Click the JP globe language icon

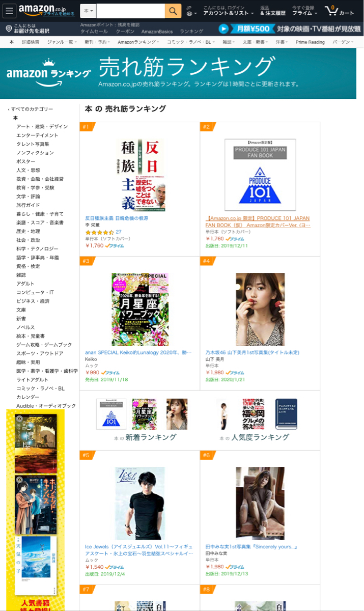pyautogui.click(x=189, y=11)
